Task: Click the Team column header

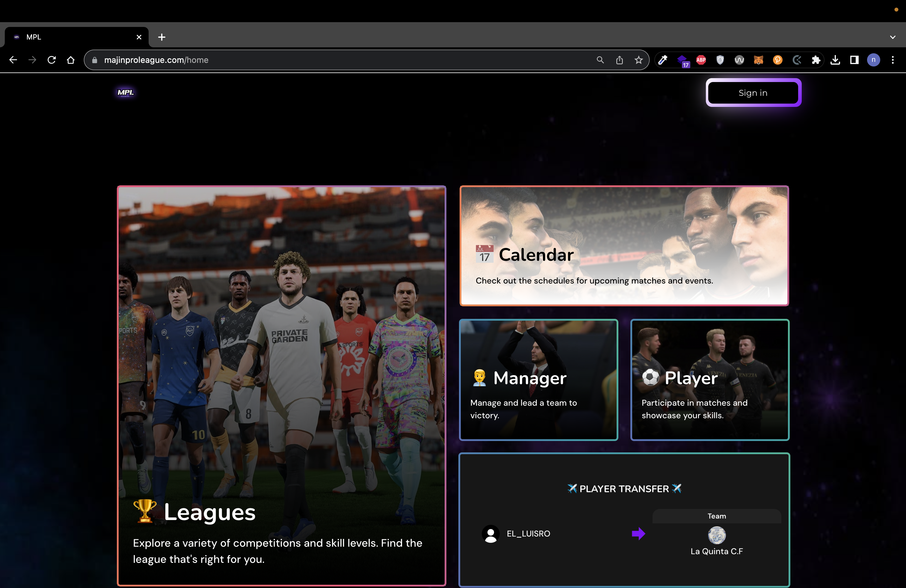Action: point(716,516)
